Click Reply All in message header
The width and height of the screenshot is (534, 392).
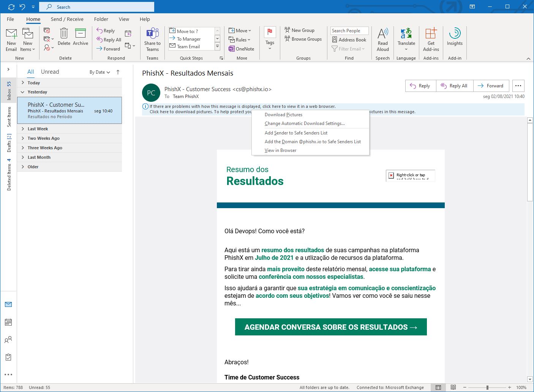pyautogui.click(x=455, y=86)
